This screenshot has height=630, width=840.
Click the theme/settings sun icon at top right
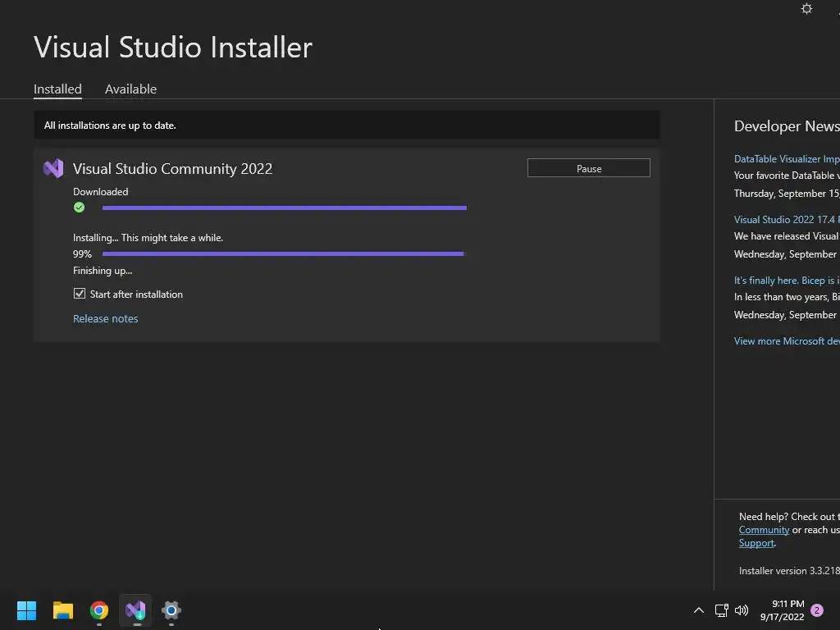(806, 8)
